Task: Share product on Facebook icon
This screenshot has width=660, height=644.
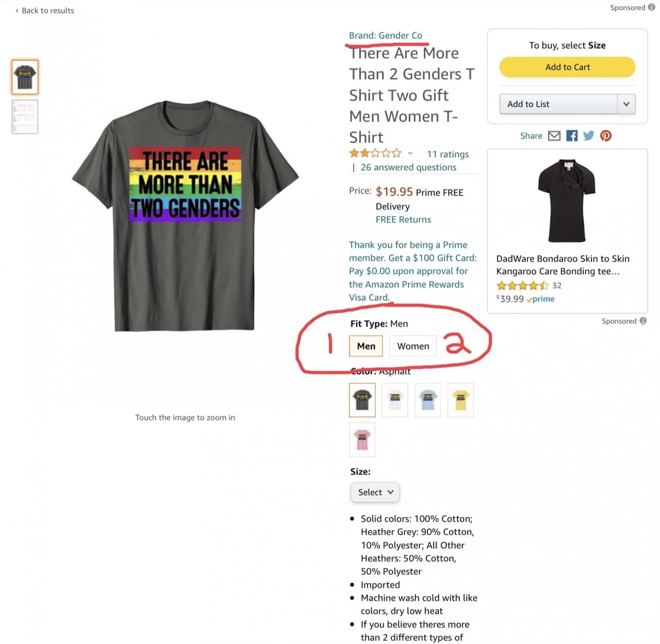Action: 572,136
